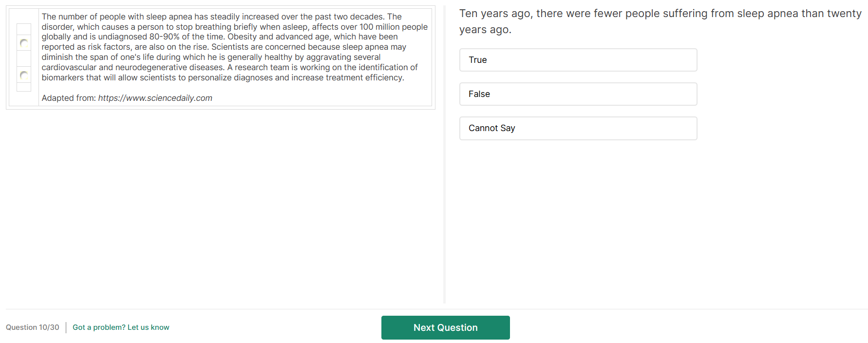Click the blank cell between the two spinners

(24, 59)
